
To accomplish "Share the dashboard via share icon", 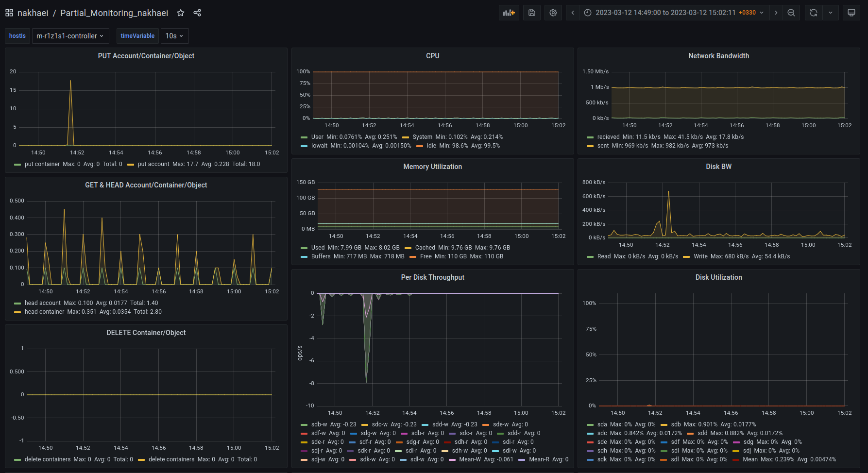I will pos(197,13).
